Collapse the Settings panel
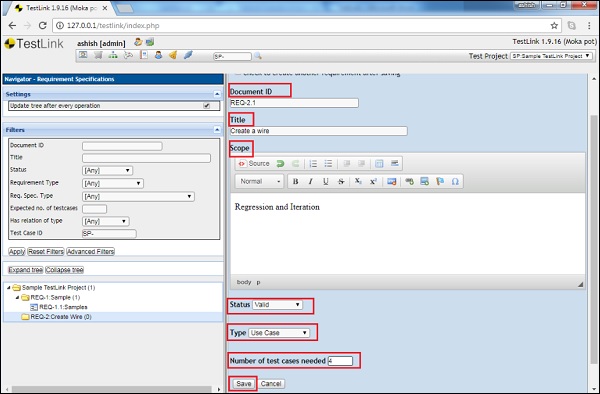The width and height of the screenshot is (600, 394). tap(217, 94)
